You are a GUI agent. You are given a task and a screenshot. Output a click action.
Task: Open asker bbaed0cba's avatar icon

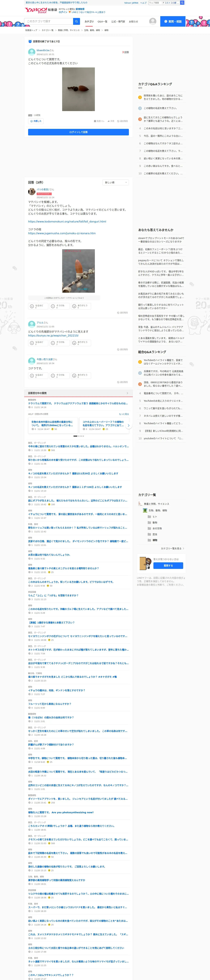tap(32, 52)
